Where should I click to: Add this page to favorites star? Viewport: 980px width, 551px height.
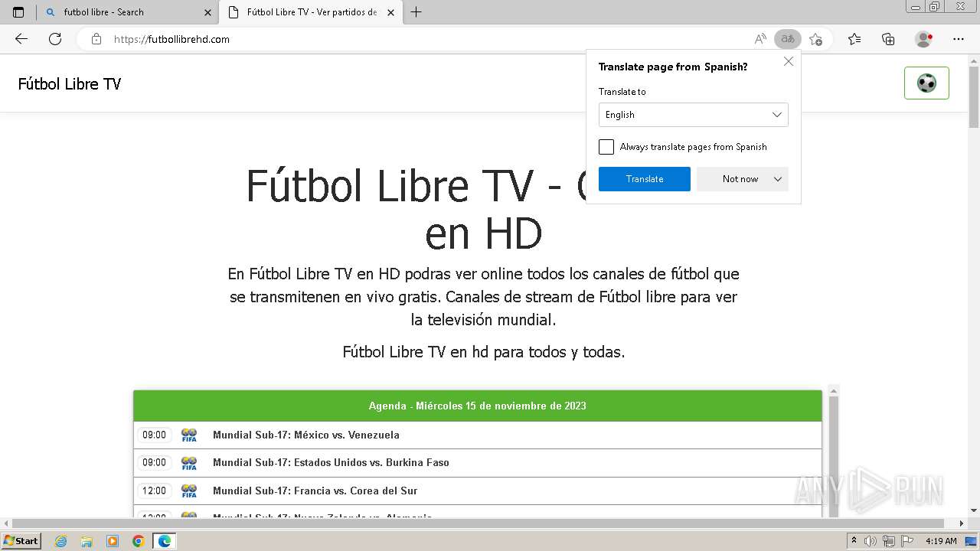[x=816, y=39]
